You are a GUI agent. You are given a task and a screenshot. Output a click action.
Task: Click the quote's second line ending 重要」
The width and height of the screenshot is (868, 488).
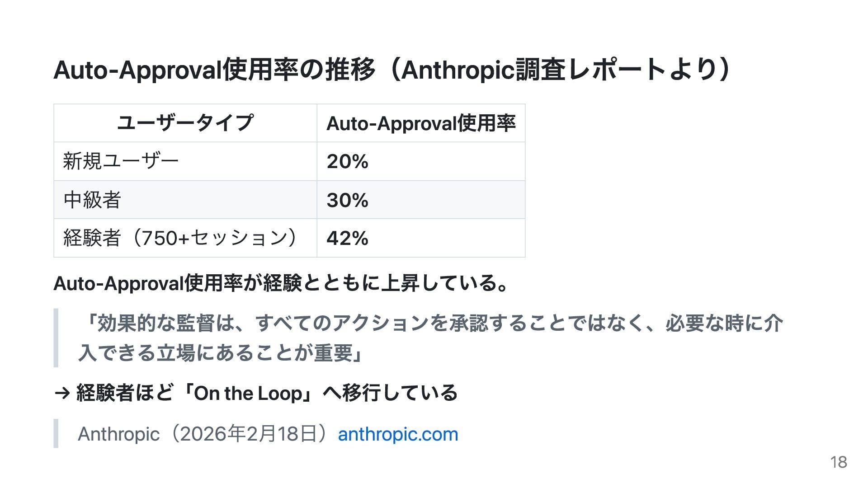click(x=222, y=353)
